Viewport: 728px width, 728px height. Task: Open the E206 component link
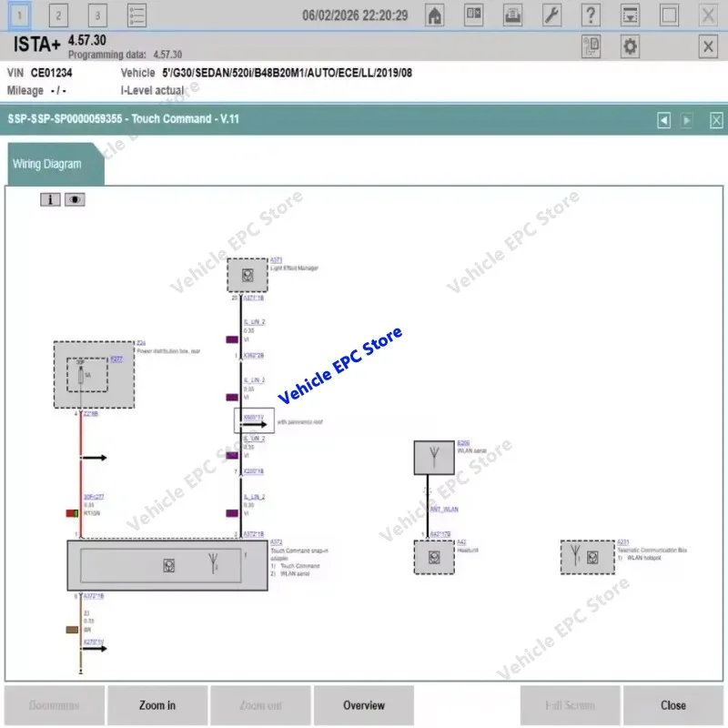463,443
